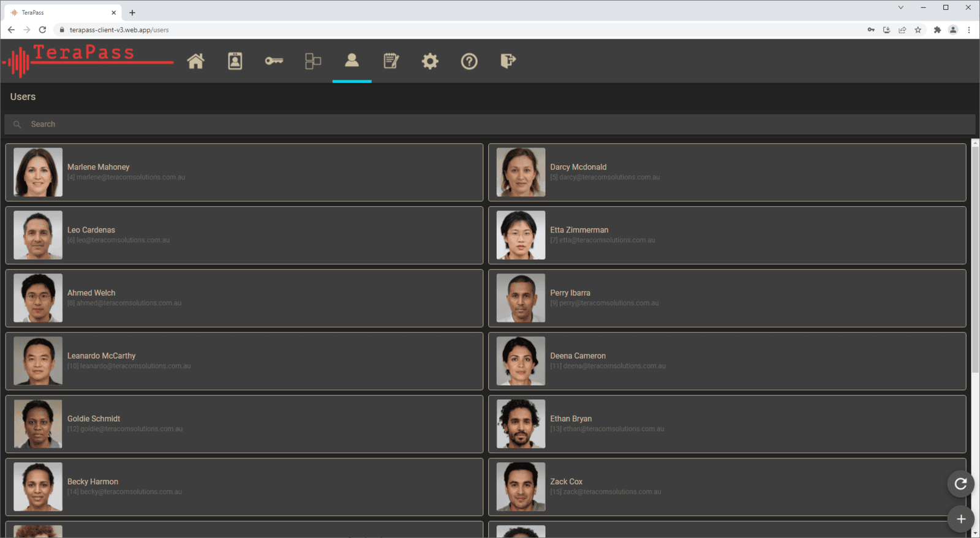Click the name Ethan Bryan
980x538 pixels.
[x=571, y=419]
